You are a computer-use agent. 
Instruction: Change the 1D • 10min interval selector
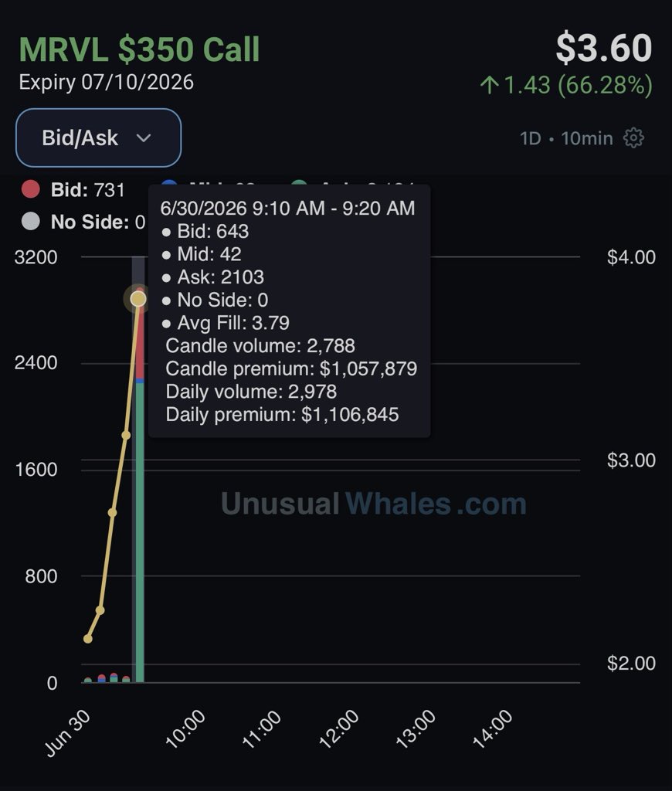click(566, 138)
